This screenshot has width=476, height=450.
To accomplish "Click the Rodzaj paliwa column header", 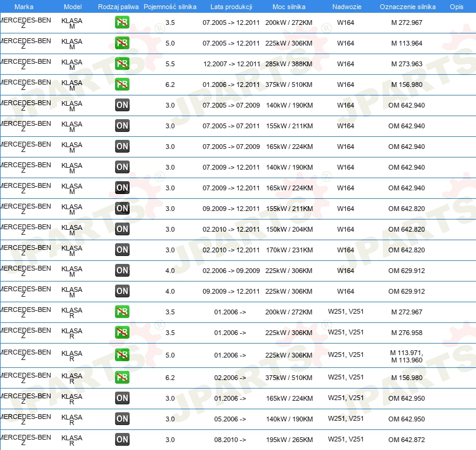I will point(118,7).
